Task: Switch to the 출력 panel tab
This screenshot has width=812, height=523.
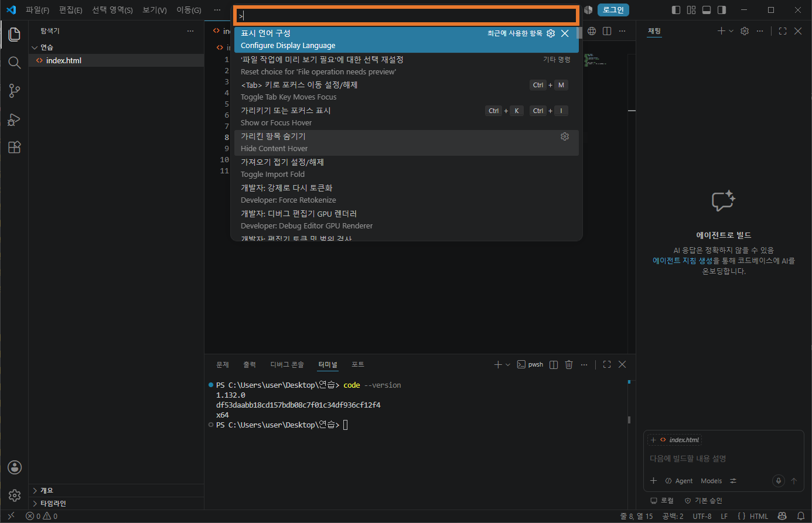Action: pos(250,364)
